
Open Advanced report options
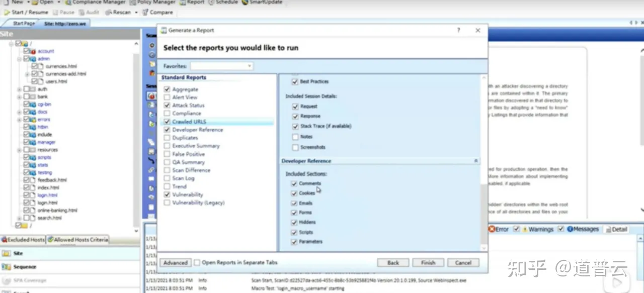tap(175, 262)
